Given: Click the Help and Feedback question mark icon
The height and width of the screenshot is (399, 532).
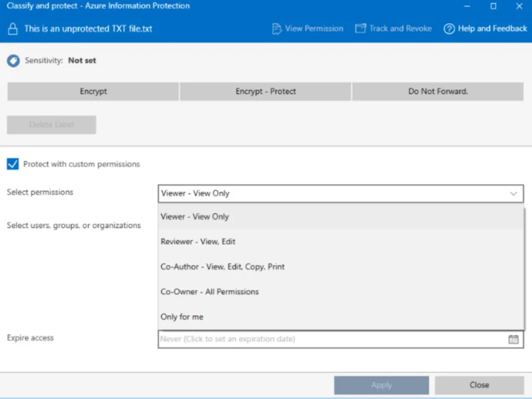Looking at the screenshot, I should [450, 29].
